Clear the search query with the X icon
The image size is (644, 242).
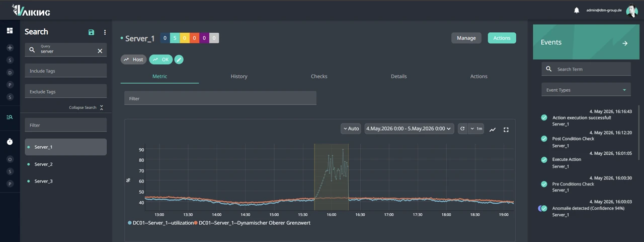(x=100, y=51)
